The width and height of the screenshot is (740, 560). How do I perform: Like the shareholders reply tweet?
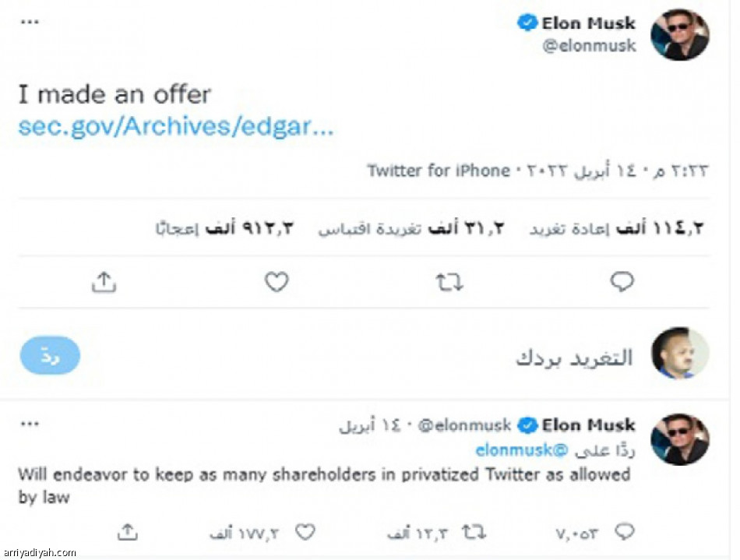(x=307, y=532)
